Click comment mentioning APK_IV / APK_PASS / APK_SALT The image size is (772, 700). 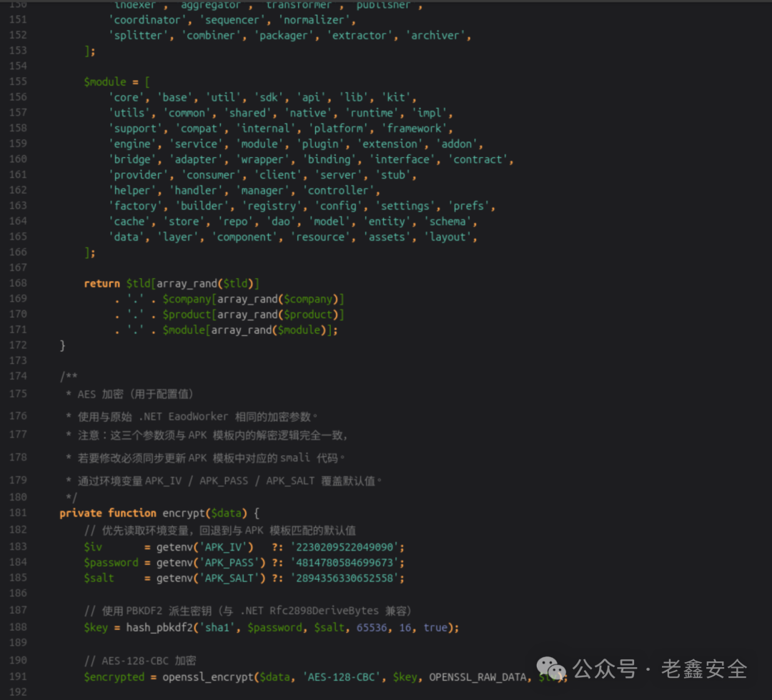224,480
